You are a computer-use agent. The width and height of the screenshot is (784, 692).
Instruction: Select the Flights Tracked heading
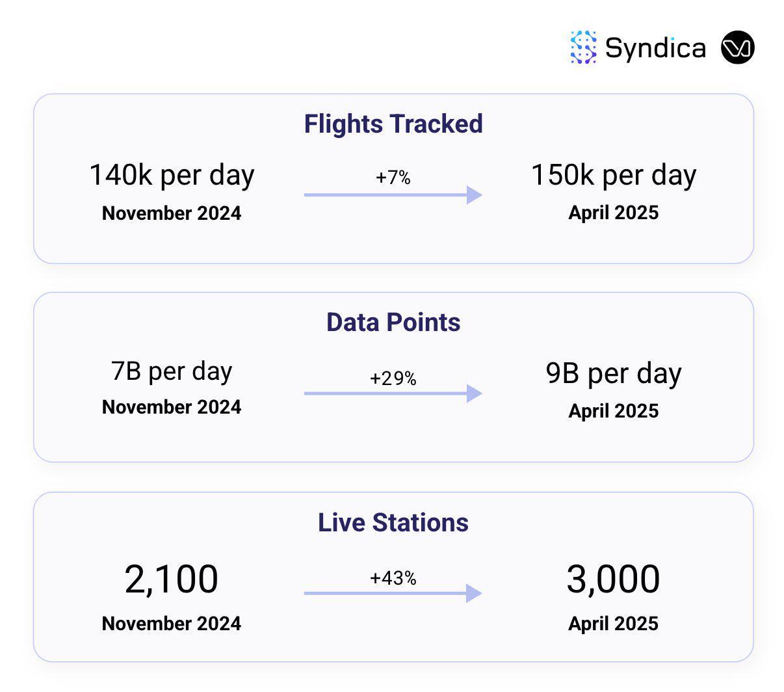[x=393, y=124]
